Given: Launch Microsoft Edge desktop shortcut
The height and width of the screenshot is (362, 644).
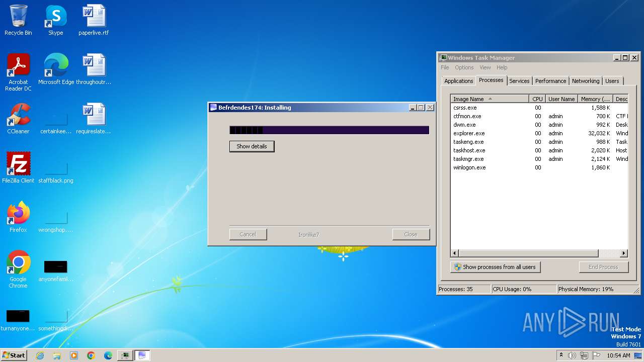Looking at the screenshot, I should [56, 69].
